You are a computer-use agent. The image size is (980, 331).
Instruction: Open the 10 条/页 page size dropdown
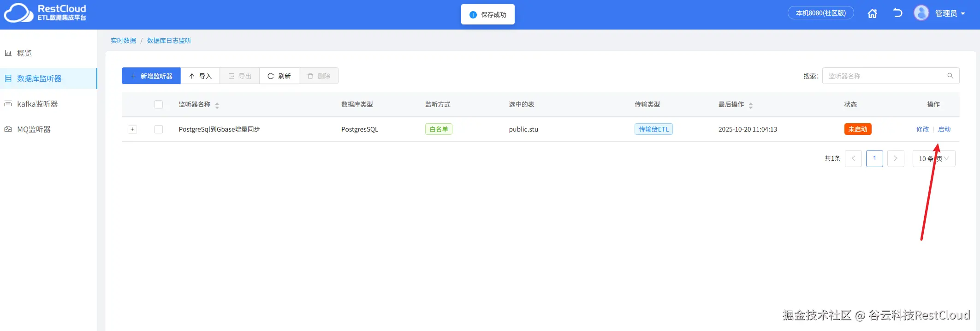934,158
